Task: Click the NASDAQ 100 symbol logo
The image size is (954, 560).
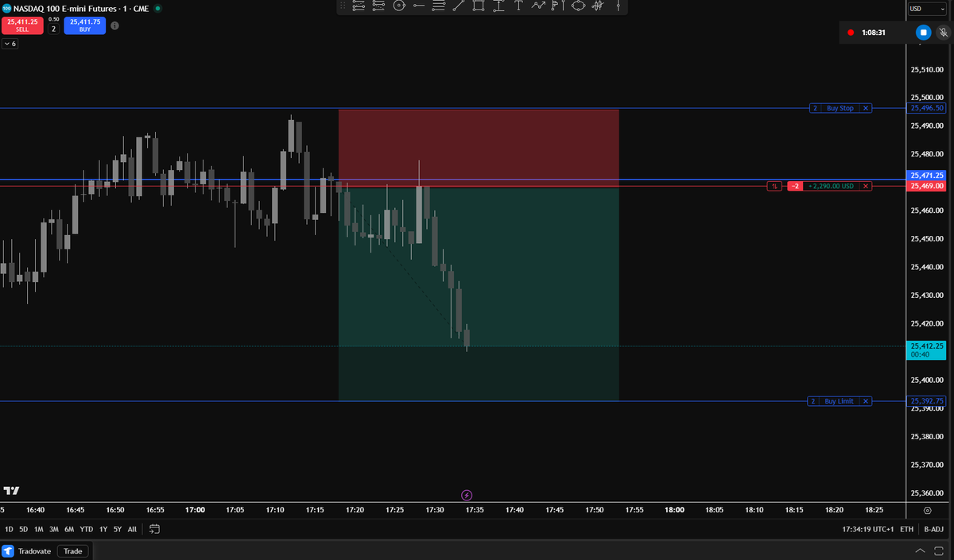Action: [x=6, y=8]
